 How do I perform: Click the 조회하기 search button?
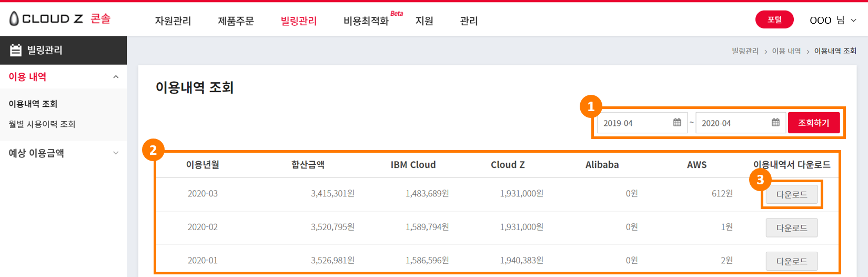[814, 123]
